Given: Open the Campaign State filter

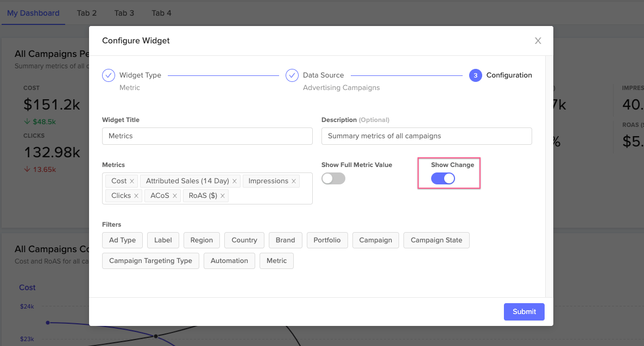Looking at the screenshot, I should (436, 240).
